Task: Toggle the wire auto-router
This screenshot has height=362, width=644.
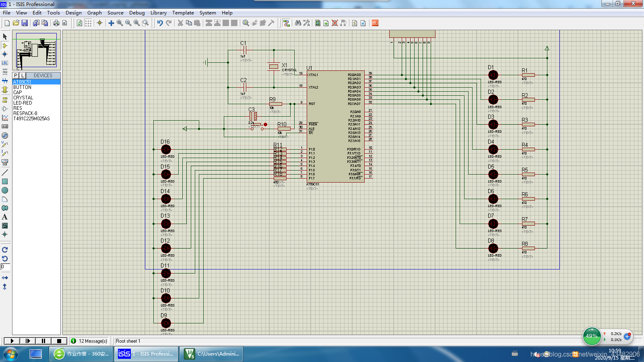Action: 286,23
